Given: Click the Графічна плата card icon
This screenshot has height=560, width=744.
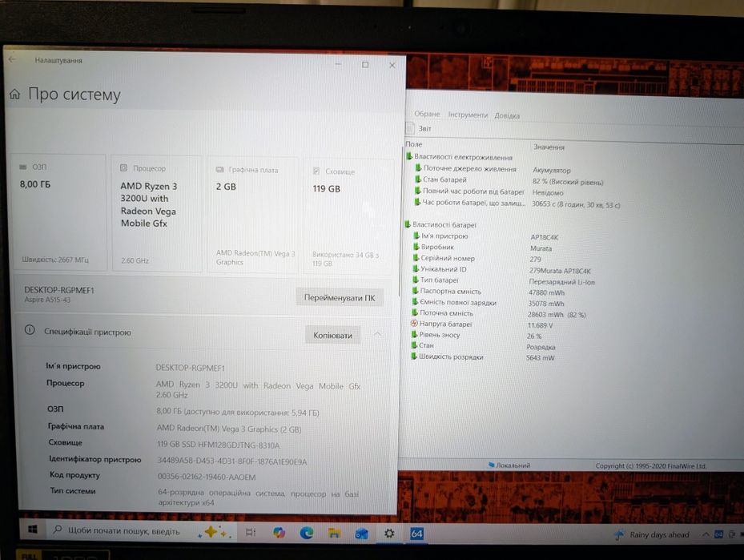Looking at the screenshot, I should (x=219, y=170).
